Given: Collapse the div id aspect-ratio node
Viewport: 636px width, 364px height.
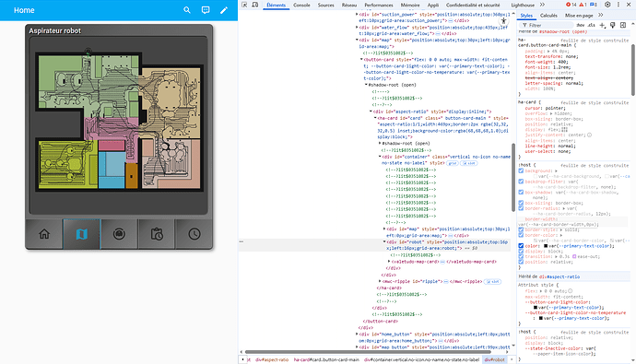Looking at the screenshot, I should (x=371, y=112).
